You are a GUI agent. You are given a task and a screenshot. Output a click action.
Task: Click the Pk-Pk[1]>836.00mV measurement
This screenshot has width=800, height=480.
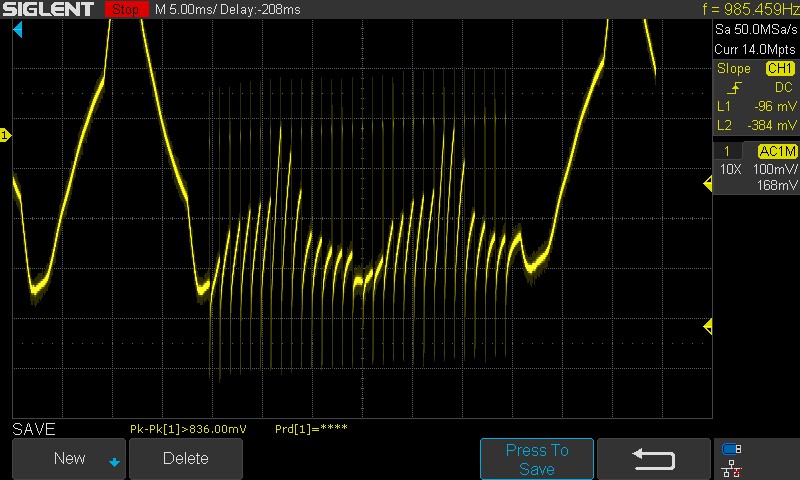pyautogui.click(x=188, y=429)
